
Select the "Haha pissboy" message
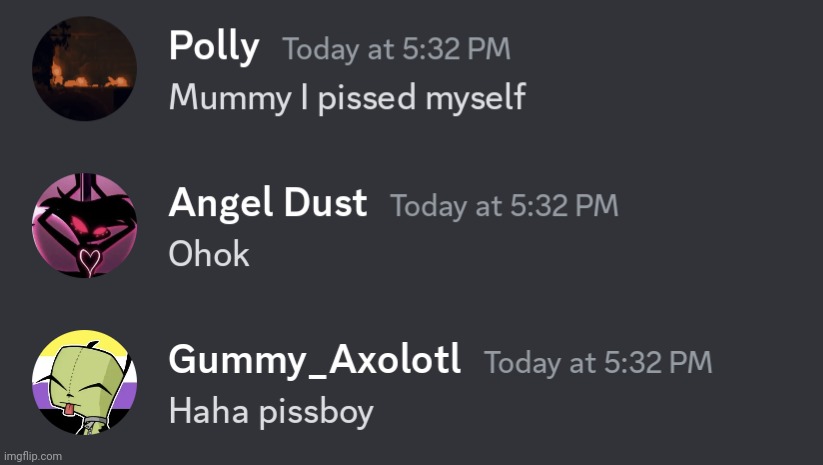(270, 410)
